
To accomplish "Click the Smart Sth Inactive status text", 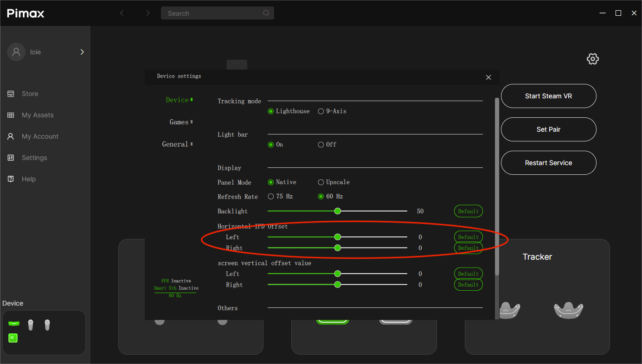I will coord(176,288).
